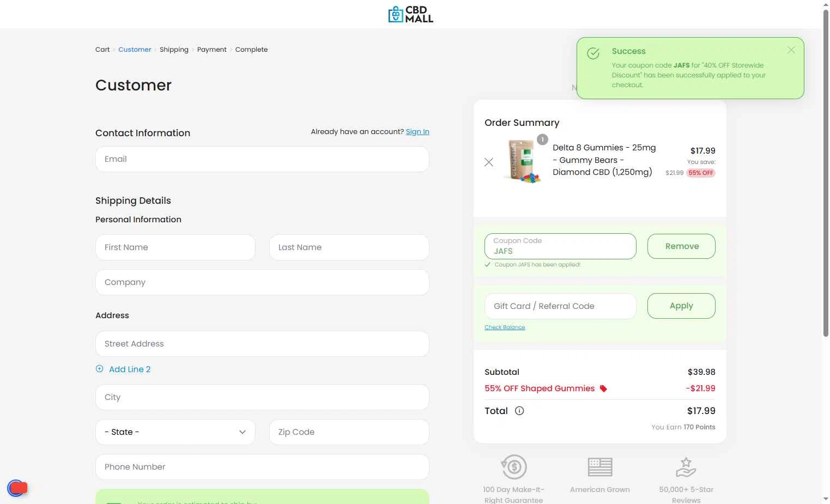
Task: Click the Coupon Code field with JAFS
Action: [560, 246]
